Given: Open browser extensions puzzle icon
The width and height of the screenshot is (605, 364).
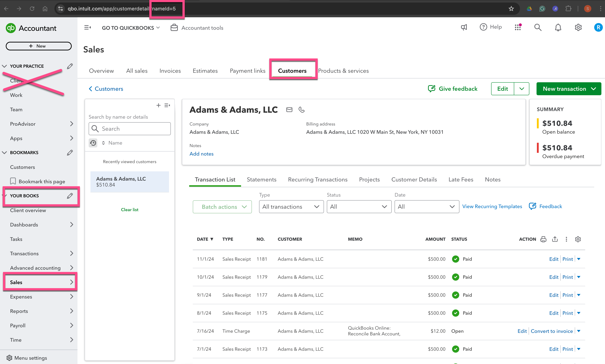Looking at the screenshot, I should click(x=568, y=9).
